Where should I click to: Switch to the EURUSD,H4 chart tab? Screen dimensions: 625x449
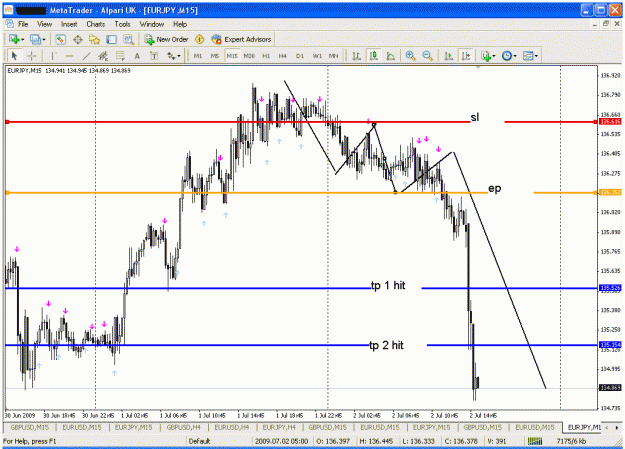coord(232,427)
